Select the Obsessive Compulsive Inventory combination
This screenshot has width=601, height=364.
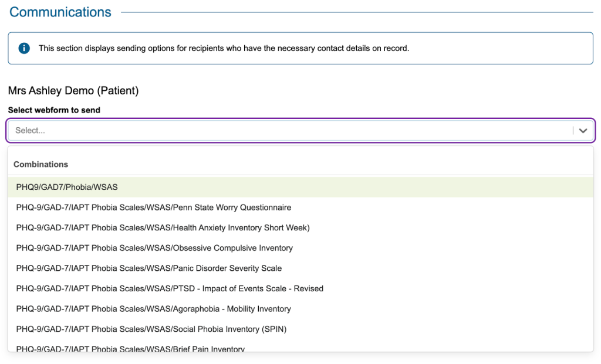154,248
